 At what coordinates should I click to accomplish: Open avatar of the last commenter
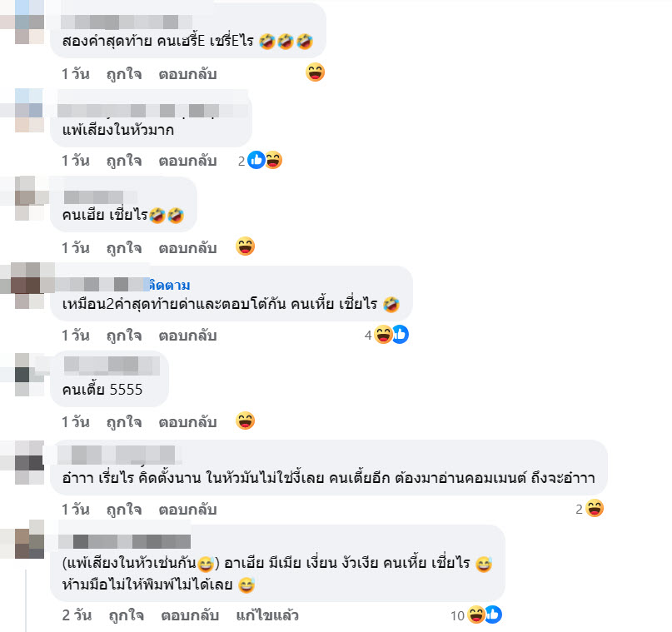click(30, 540)
